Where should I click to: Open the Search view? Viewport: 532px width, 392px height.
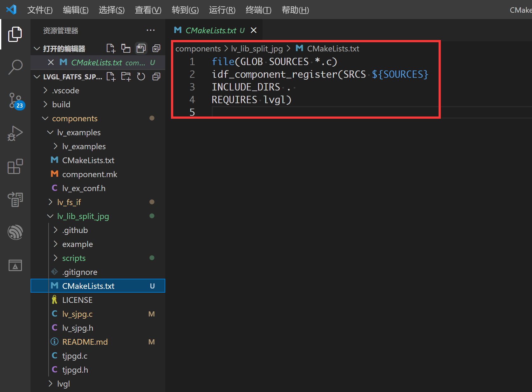[x=15, y=67]
